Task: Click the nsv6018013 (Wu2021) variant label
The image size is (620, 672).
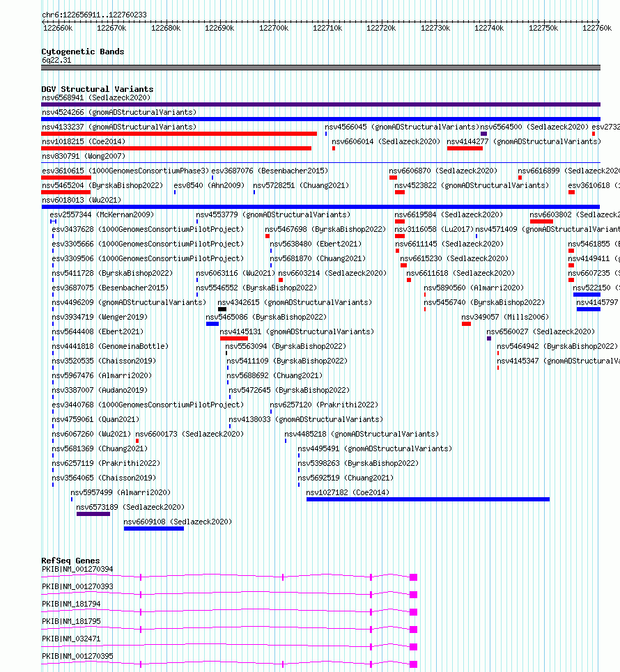Action: (x=82, y=200)
